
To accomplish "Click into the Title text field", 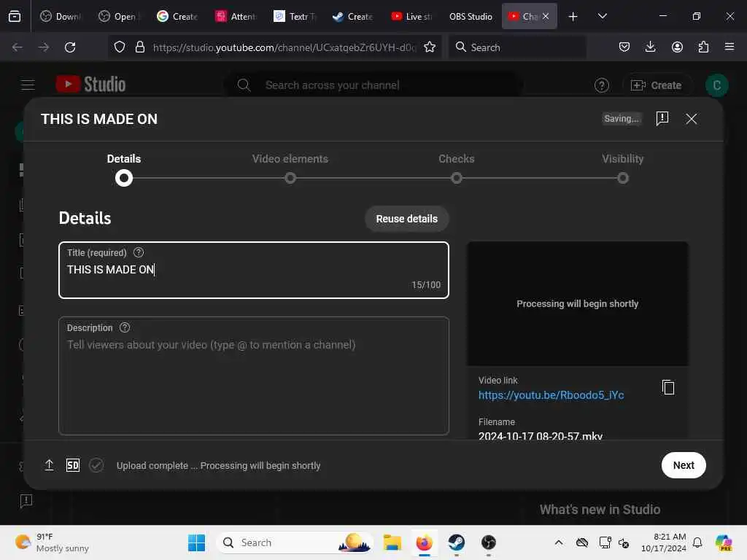I will pos(253,270).
